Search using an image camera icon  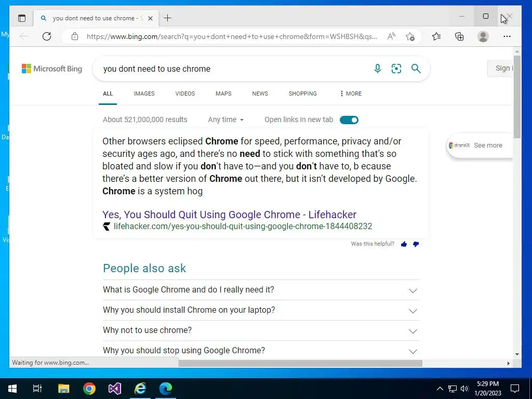pyautogui.click(x=396, y=69)
